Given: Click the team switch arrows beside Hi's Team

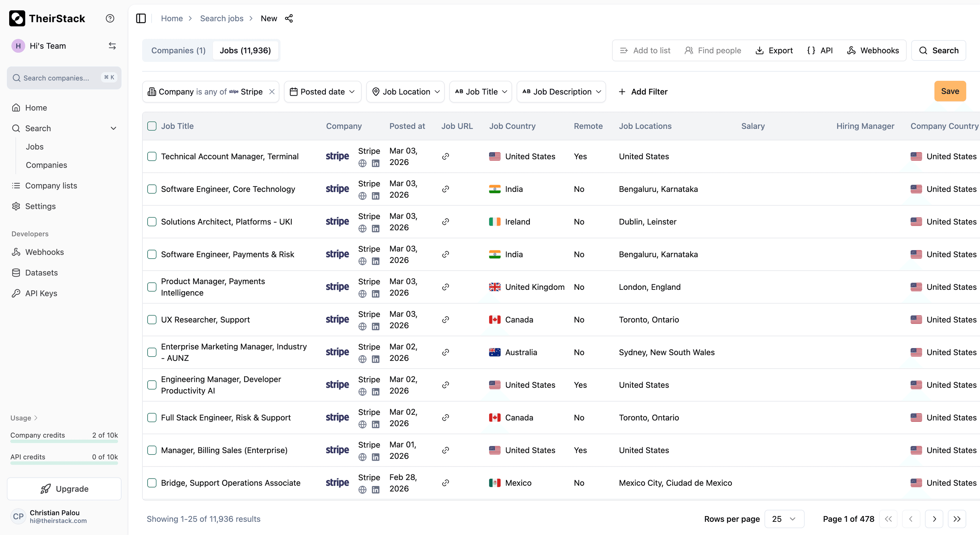Looking at the screenshot, I should point(112,46).
